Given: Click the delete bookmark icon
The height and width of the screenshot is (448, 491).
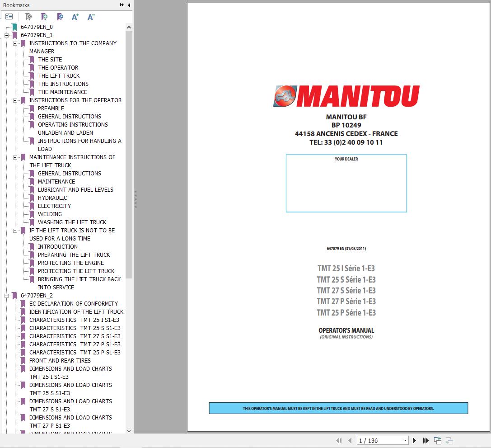Looking at the screenshot, I should coord(28,16).
